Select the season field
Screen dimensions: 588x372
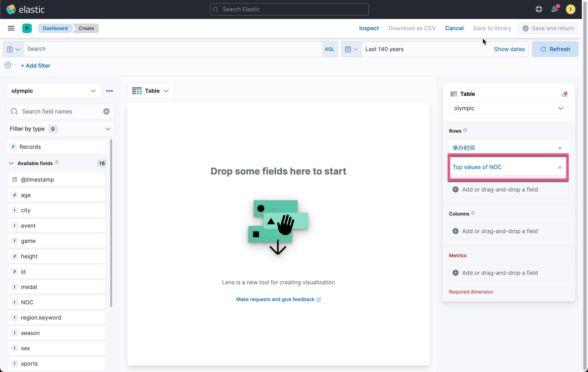tap(56, 333)
